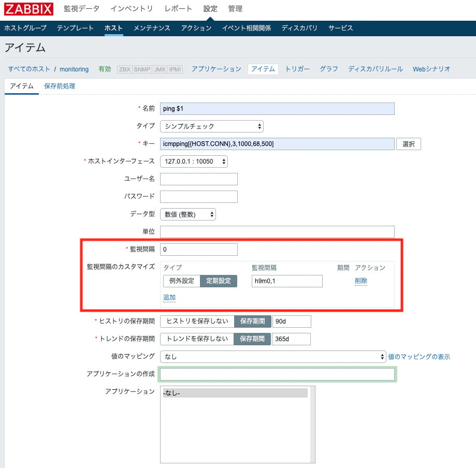Click the 選択 button next to key
This screenshot has height=468, width=476.
409,144
